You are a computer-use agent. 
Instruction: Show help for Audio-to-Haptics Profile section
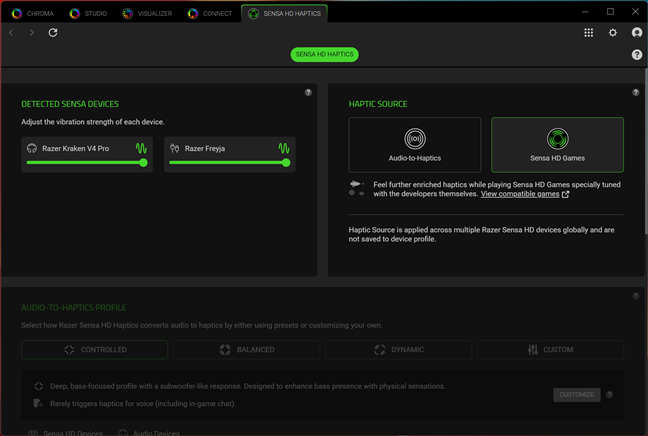(636, 296)
